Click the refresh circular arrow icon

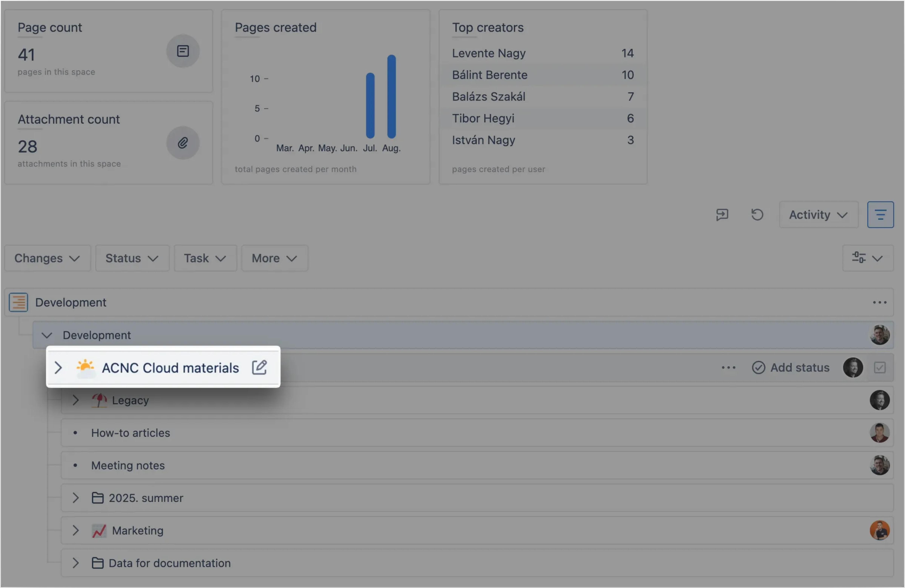757,215
